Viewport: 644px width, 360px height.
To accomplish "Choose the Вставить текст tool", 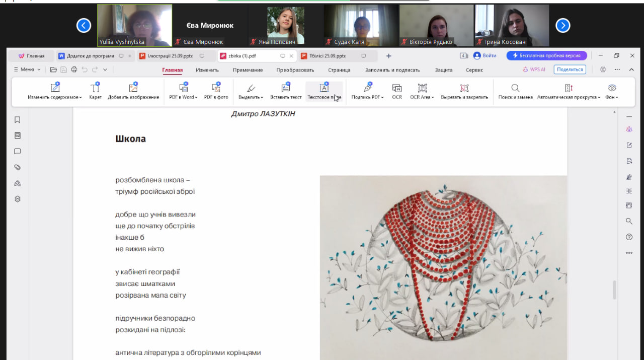I will pos(285,89).
